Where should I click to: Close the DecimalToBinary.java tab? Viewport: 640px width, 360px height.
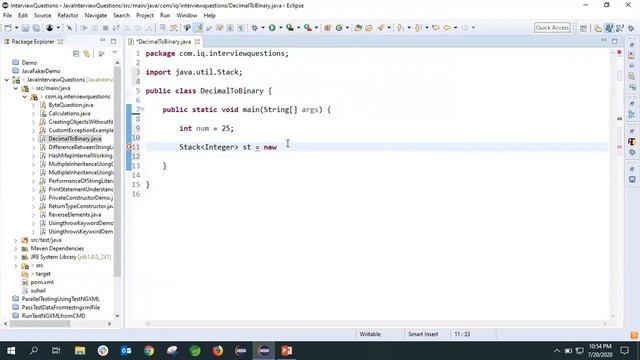point(197,42)
